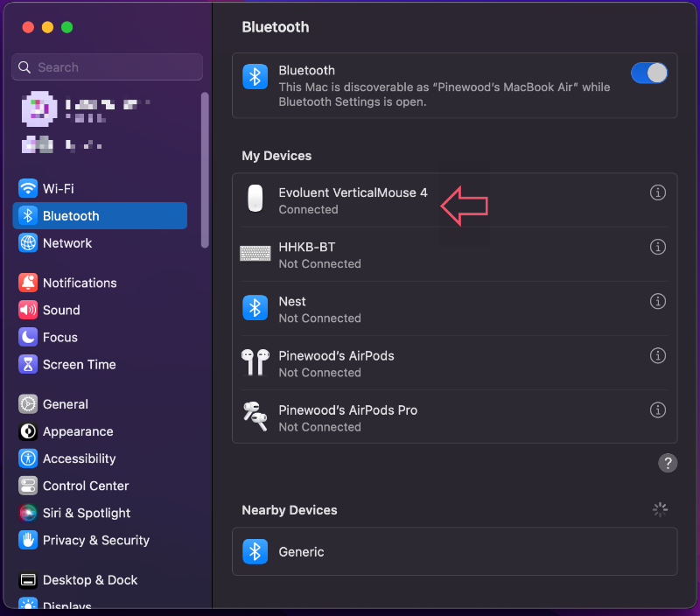This screenshot has height=616, width=700.
Task: Open Network settings in sidebar
Action: click(x=100, y=243)
